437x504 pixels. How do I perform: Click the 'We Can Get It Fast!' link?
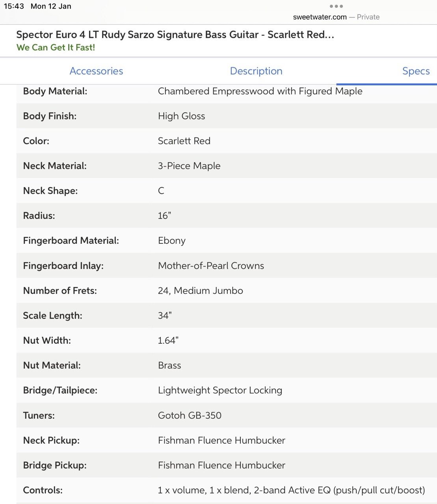(56, 48)
